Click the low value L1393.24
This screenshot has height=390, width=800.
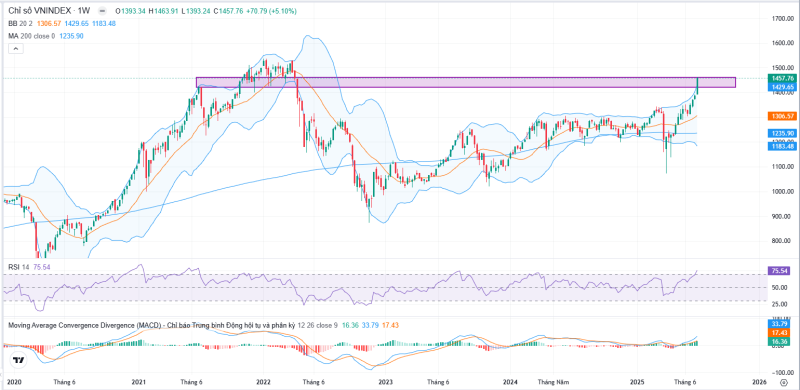tap(195, 11)
